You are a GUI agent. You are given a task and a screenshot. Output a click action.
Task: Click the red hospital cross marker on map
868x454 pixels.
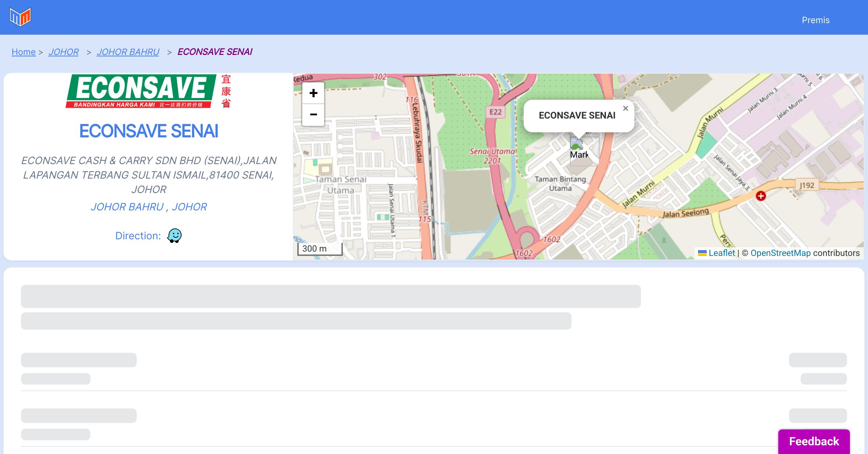pos(761,196)
